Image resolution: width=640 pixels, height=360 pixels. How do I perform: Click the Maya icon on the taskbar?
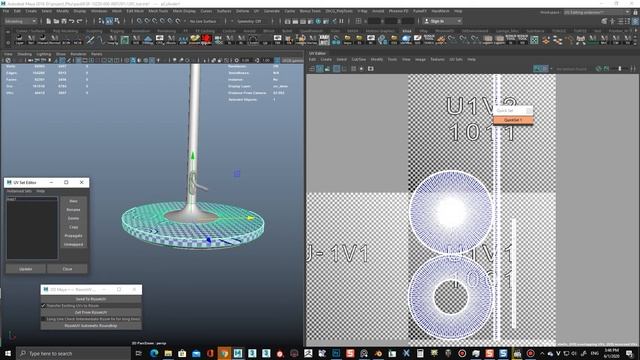click(x=238, y=353)
